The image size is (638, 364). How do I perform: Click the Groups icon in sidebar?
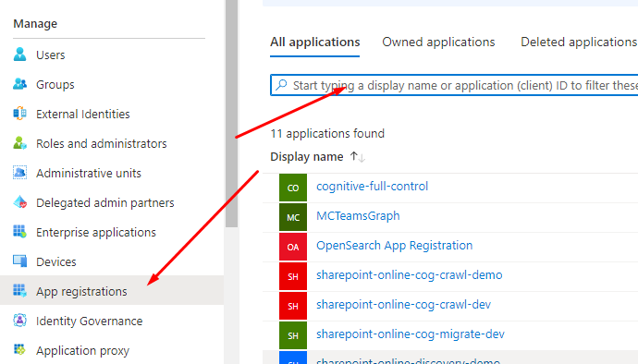[19, 84]
